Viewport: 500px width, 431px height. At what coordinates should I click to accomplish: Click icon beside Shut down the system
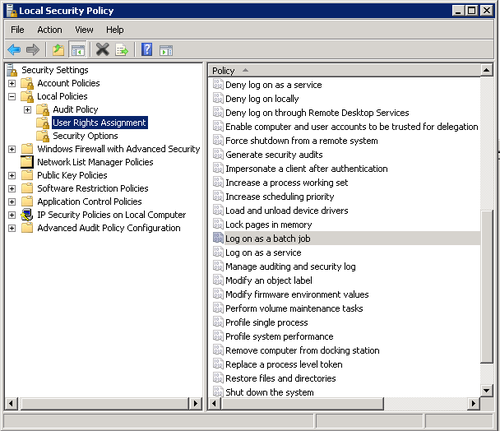click(x=218, y=391)
